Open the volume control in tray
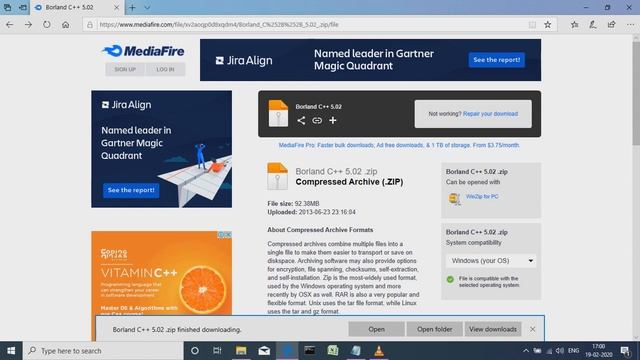Screen dimensions: 640x360 [560, 351]
